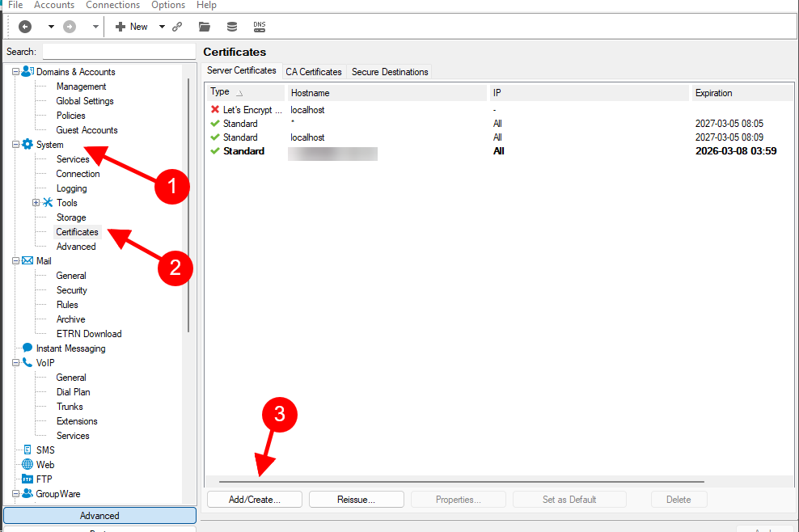Click the database icon in the toolbar
The image size is (799, 532).
pyautogui.click(x=232, y=27)
